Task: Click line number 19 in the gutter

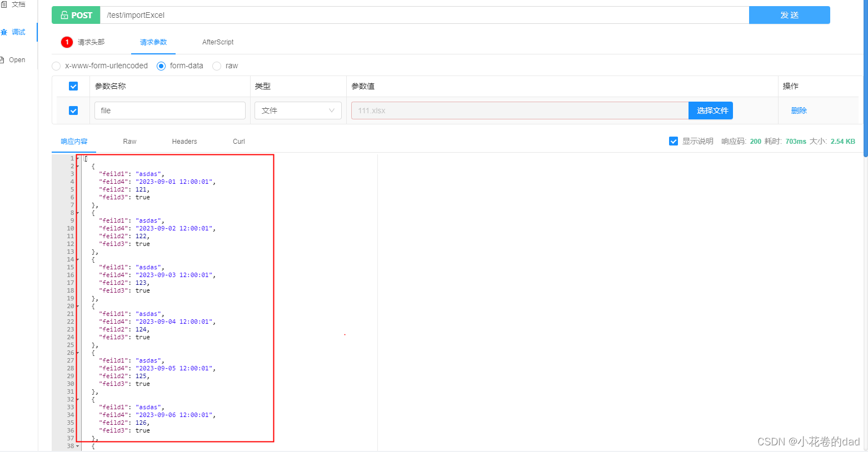Action: pyautogui.click(x=71, y=299)
